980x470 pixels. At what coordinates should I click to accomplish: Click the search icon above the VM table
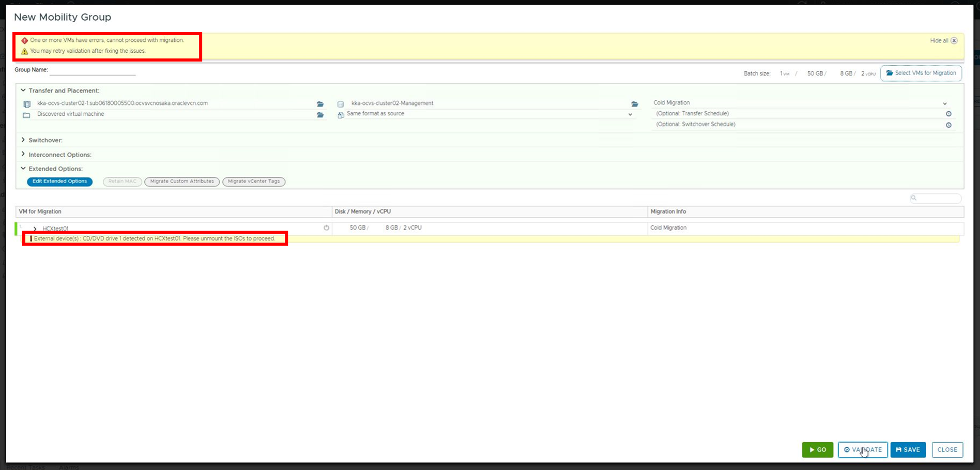pyautogui.click(x=914, y=198)
